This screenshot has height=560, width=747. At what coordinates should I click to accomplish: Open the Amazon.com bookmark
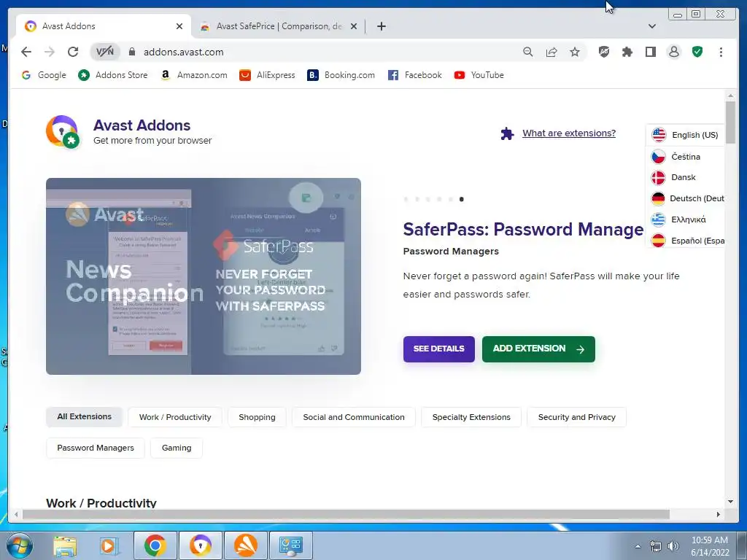[x=194, y=75]
